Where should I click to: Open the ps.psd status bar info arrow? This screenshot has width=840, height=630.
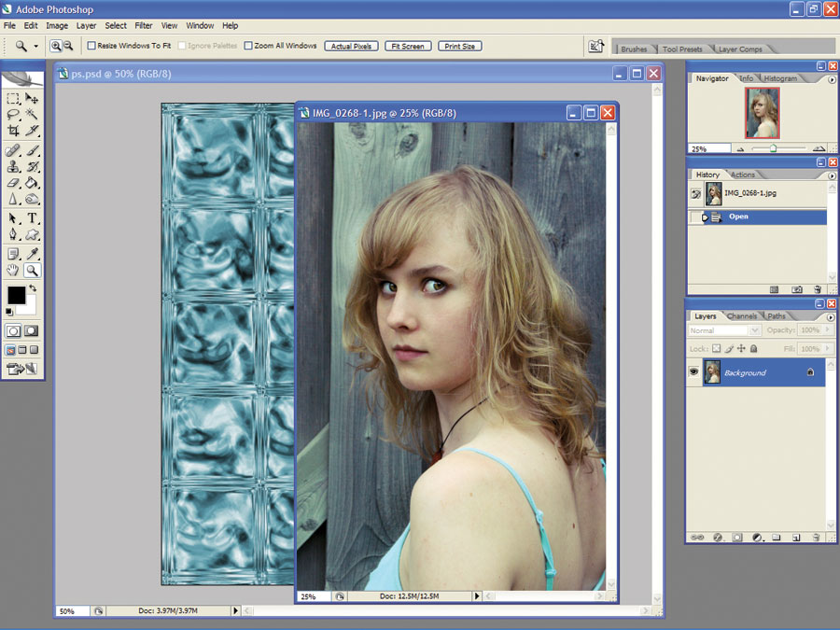click(x=235, y=610)
